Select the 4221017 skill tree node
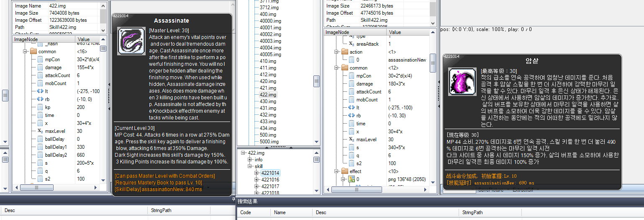644x220 pixels. (270, 186)
